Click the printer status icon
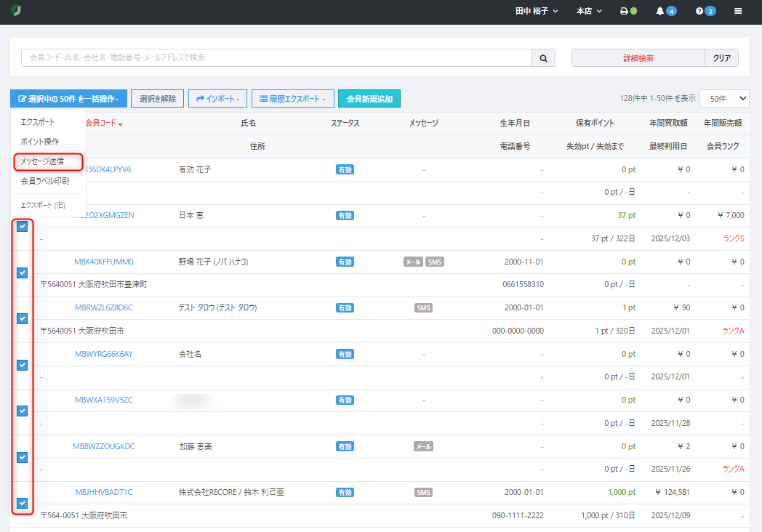 (x=624, y=12)
